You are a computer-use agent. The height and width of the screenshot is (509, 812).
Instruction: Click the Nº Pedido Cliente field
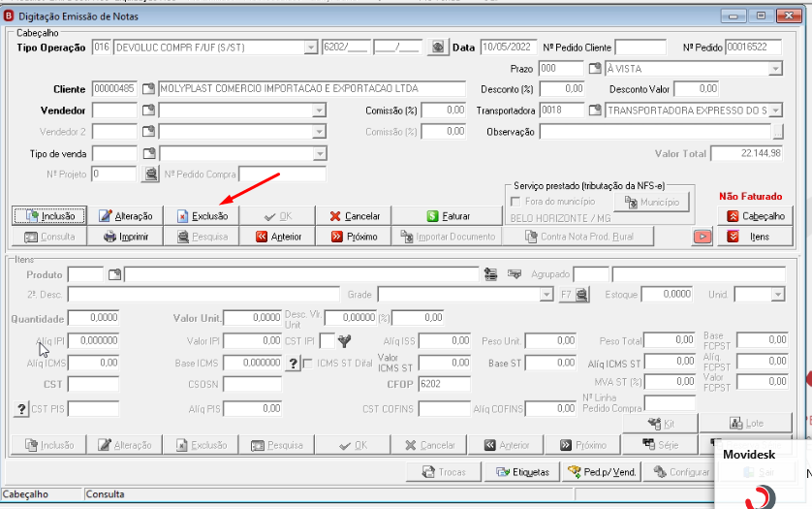[640, 48]
